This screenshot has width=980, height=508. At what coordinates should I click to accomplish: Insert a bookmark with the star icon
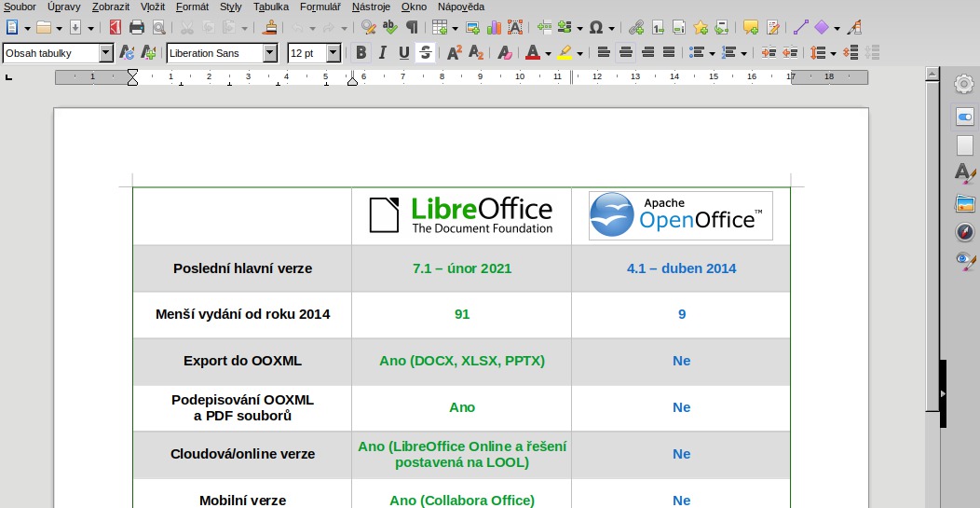[701, 28]
